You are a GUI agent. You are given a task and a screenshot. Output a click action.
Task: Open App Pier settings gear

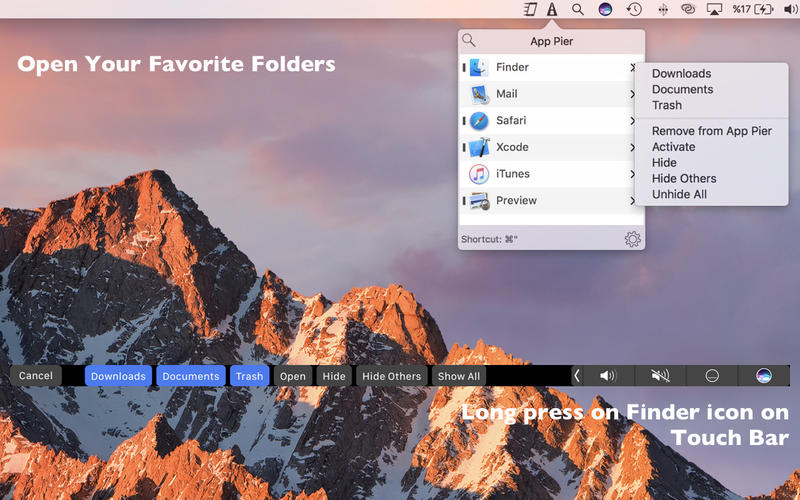point(632,239)
